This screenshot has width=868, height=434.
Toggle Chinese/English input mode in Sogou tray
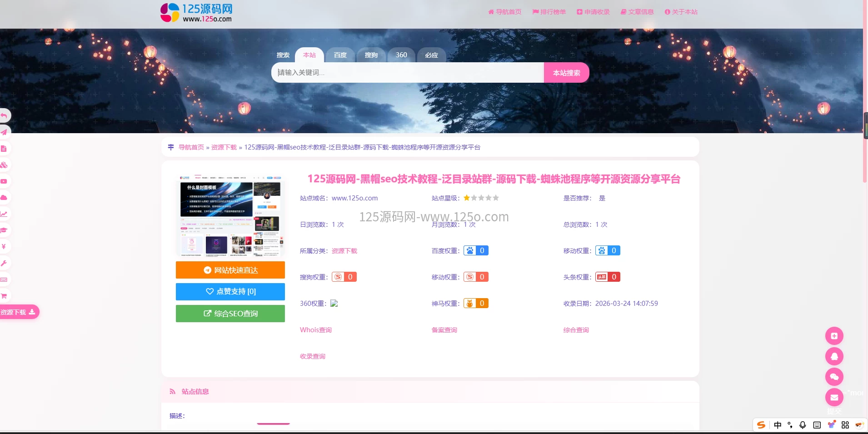click(x=778, y=425)
